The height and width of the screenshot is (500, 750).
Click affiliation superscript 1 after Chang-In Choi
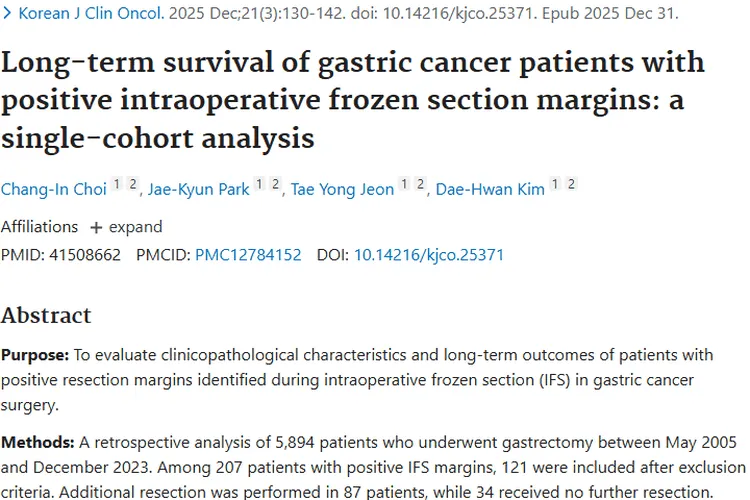pyautogui.click(x=116, y=185)
